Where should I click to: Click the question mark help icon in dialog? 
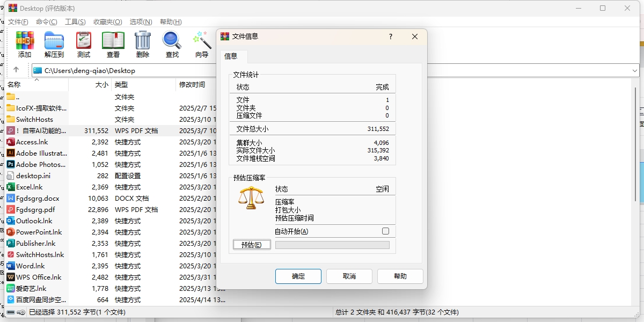click(x=390, y=36)
